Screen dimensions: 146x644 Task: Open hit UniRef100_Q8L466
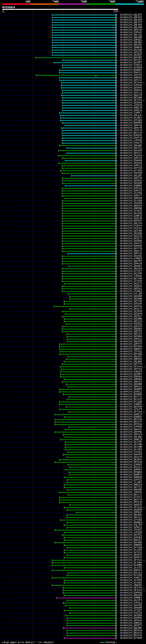[131, 25]
